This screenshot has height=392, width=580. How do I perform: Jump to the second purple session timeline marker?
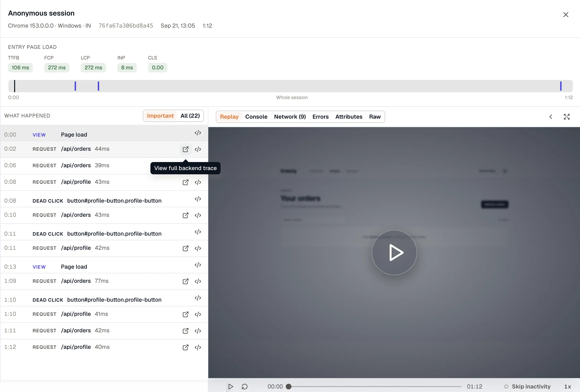point(98,86)
